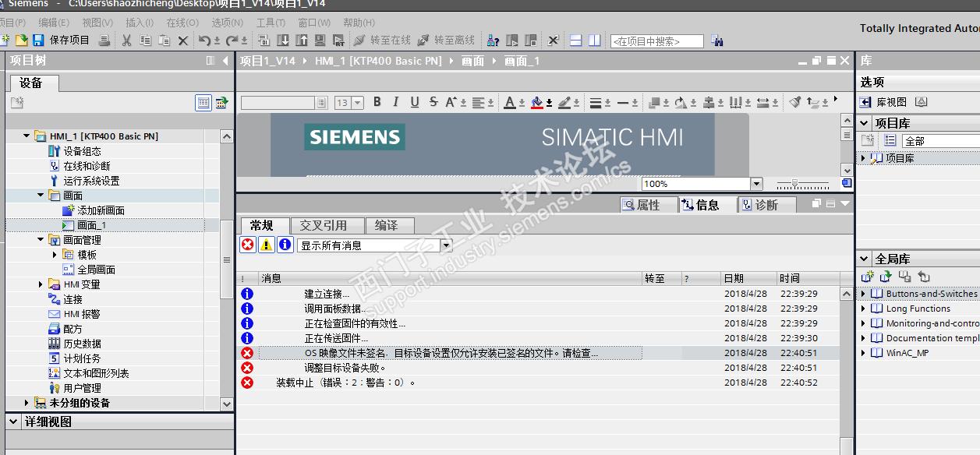The height and width of the screenshot is (455, 980).
Task: Click Go offline (转至离线)
Action: (446, 41)
